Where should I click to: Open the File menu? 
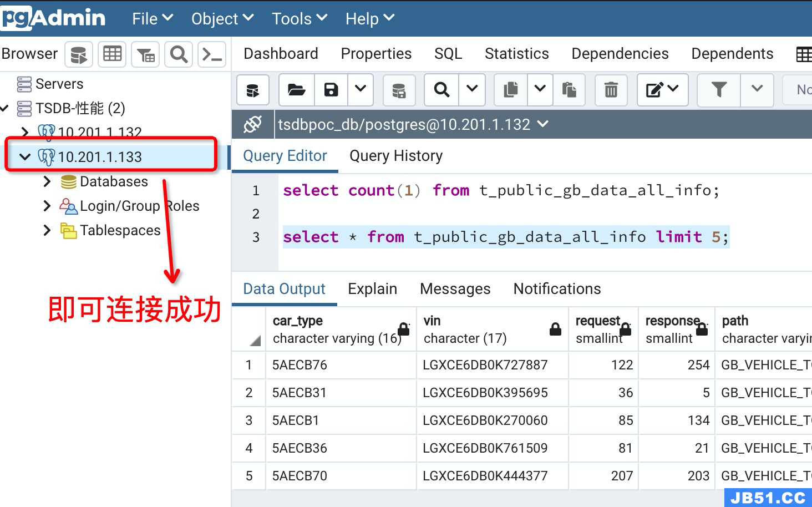pyautogui.click(x=153, y=19)
